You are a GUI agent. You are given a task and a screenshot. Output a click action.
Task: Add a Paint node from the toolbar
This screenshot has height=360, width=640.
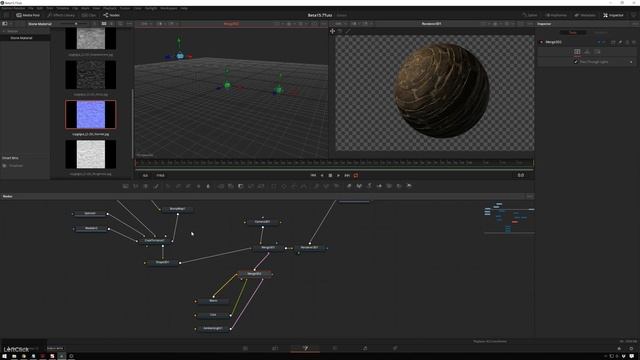tap(156, 186)
